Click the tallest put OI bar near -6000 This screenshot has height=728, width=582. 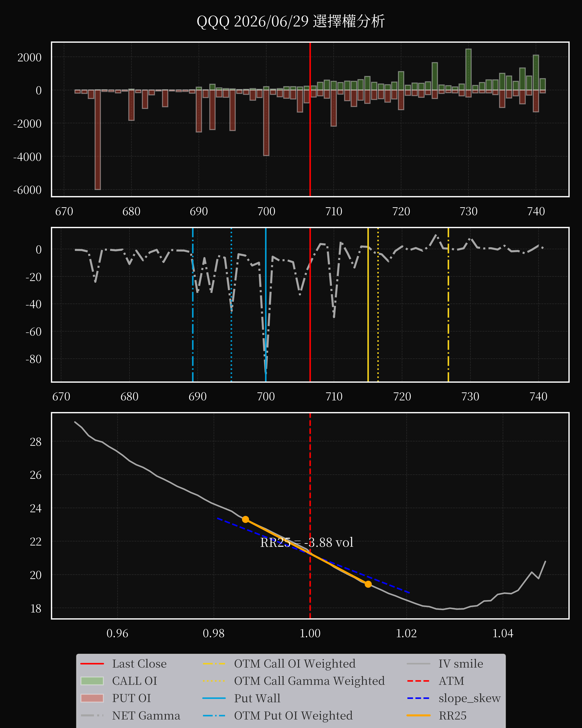(97, 140)
